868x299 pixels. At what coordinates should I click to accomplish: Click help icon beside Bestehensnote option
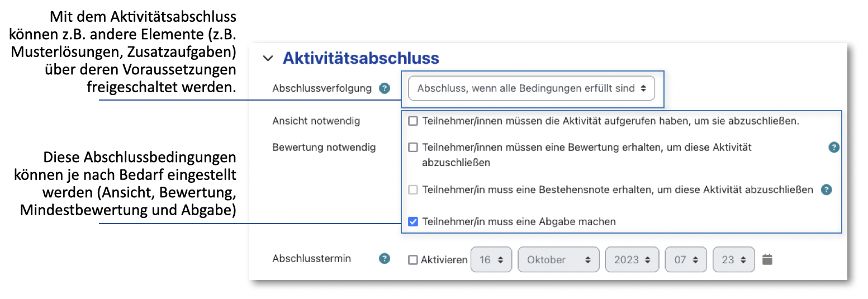(x=826, y=189)
